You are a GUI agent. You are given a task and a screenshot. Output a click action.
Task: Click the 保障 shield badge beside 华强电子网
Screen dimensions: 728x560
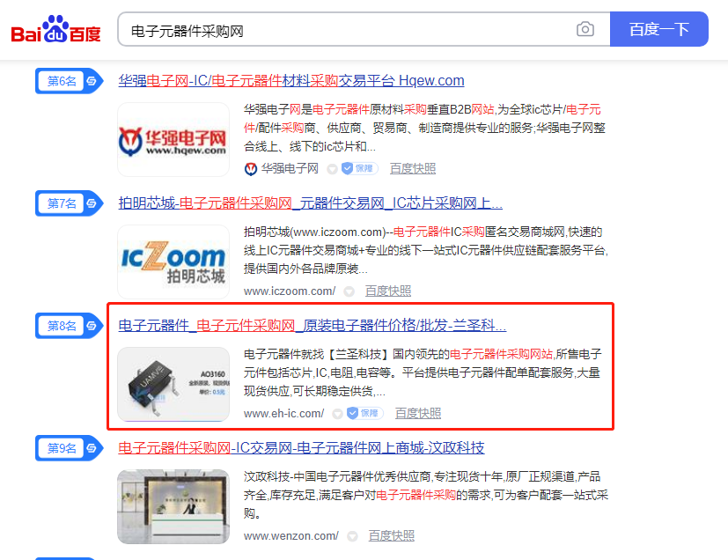pos(359,168)
